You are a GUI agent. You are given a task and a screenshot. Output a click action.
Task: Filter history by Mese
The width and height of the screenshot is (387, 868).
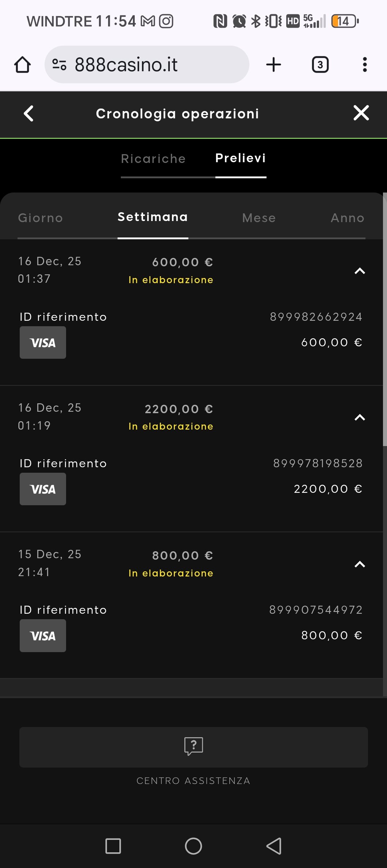tap(259, 218)
